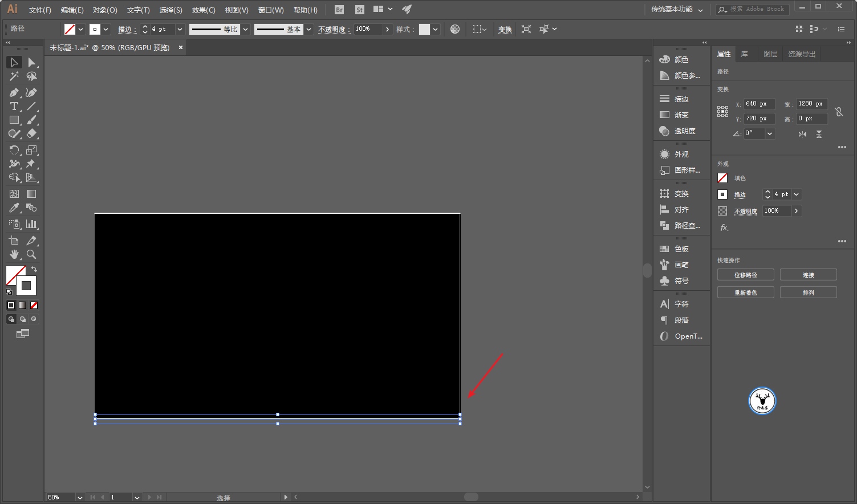Switch to Draw Behind mode
Image resolution: width=857 pixels, height=504 pixels.
coord(23,319)
